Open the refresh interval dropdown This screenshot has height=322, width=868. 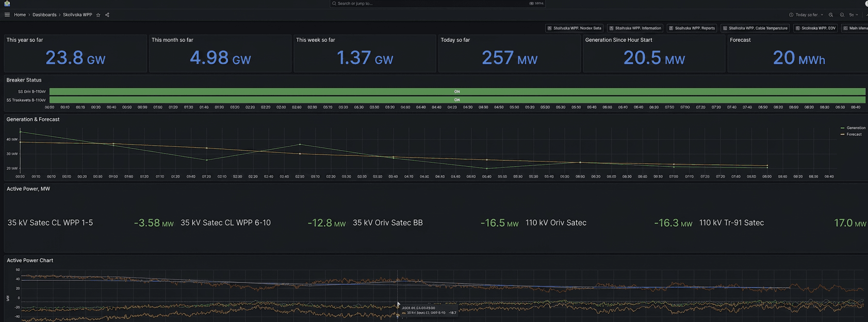pos(854,15)
